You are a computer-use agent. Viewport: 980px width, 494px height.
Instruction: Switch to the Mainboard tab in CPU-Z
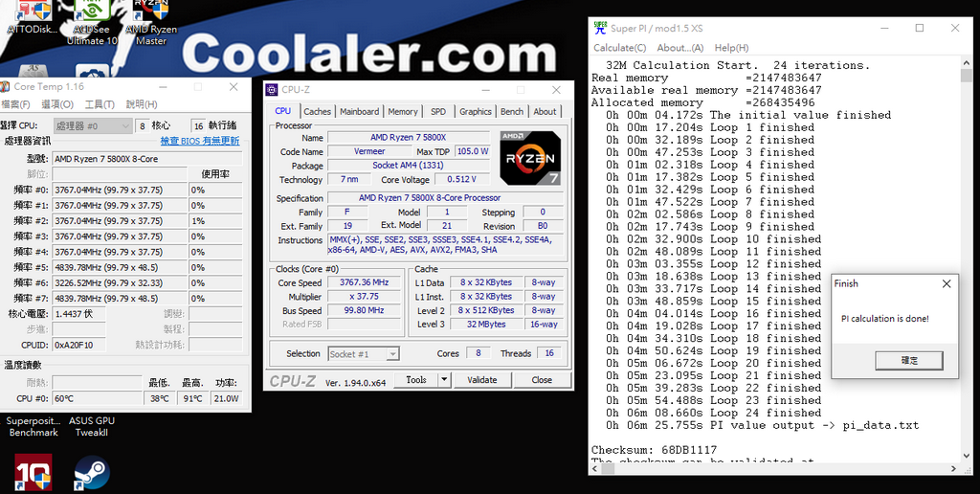tap(360, 111)
